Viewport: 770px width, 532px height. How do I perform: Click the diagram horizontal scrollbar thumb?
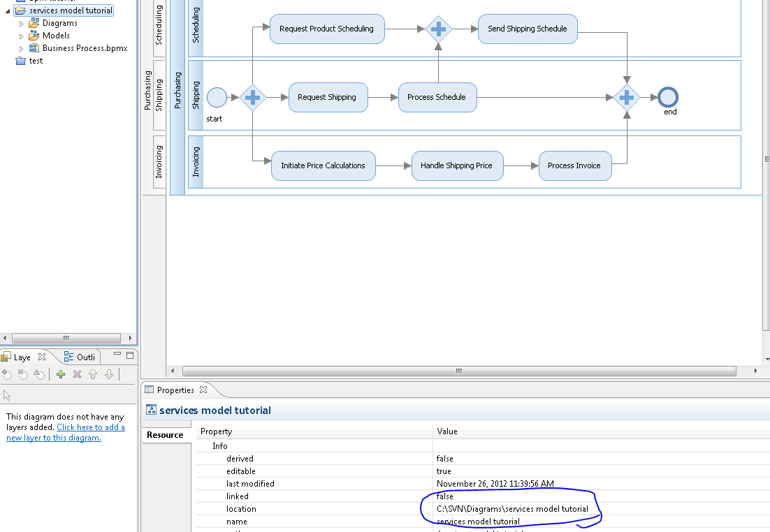point(458,371)
